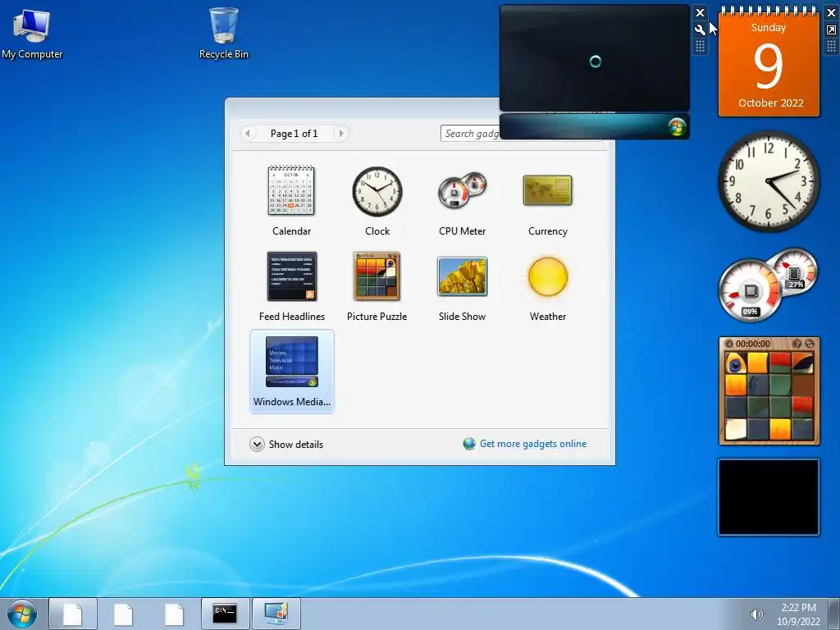This screenshot has height=630, width=840.
Task: Close the desktop Calendar gadget
Action: click(x=832, y=13)
